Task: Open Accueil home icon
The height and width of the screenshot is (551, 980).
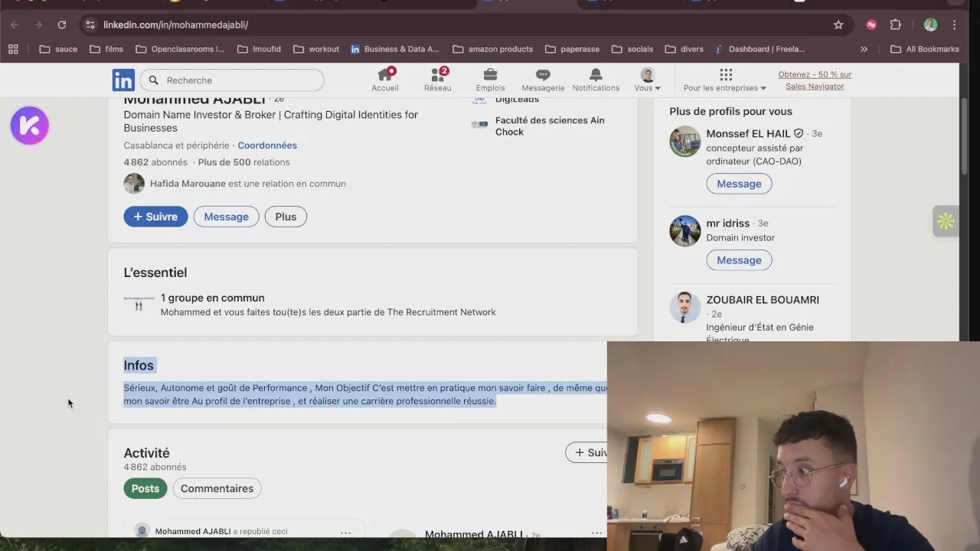Action: (x=385, y=80)
